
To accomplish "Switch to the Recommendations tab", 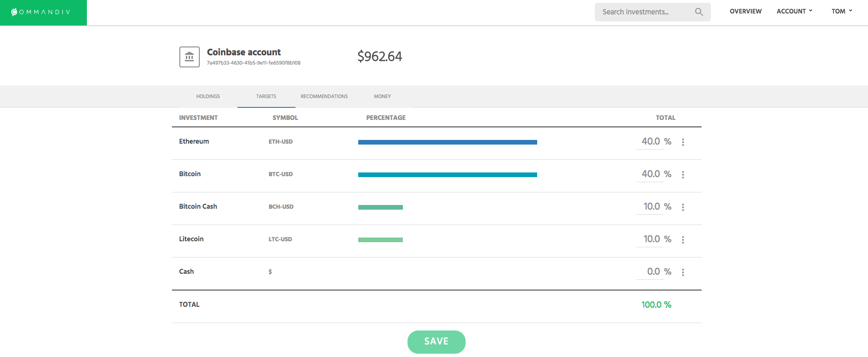I will (324, 97).
